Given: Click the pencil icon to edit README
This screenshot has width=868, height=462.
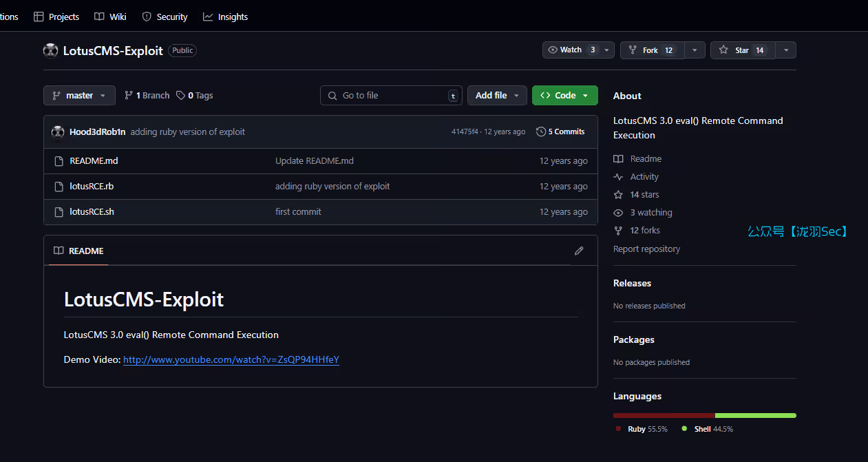Looking at the screenshot, I should pyautogui.click(x=579, y=251).
